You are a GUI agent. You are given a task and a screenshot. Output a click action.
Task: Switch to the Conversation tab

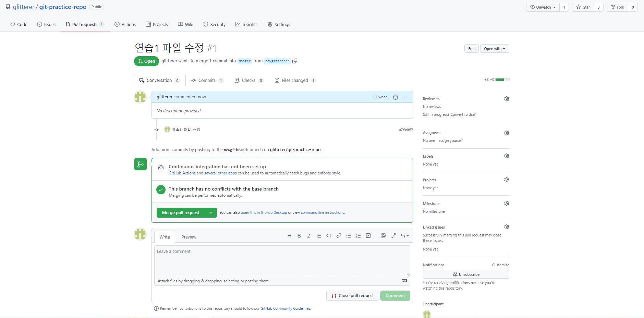pos(160,81)
